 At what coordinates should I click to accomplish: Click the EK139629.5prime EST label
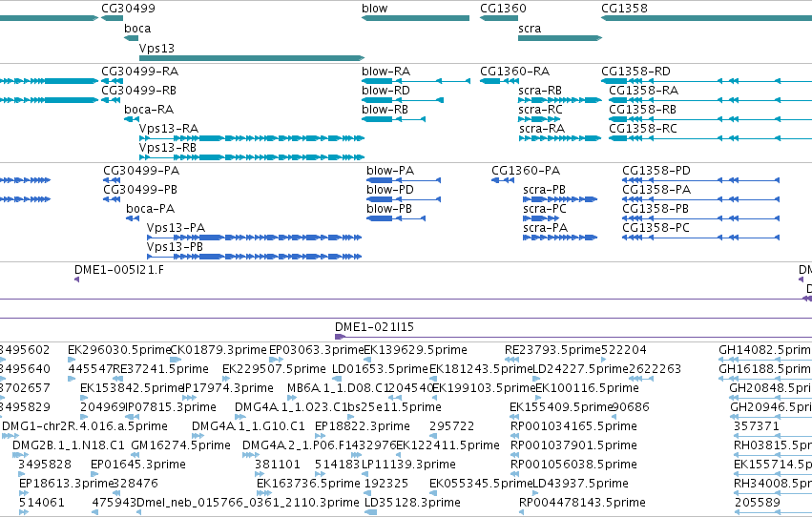coord(415,350)
